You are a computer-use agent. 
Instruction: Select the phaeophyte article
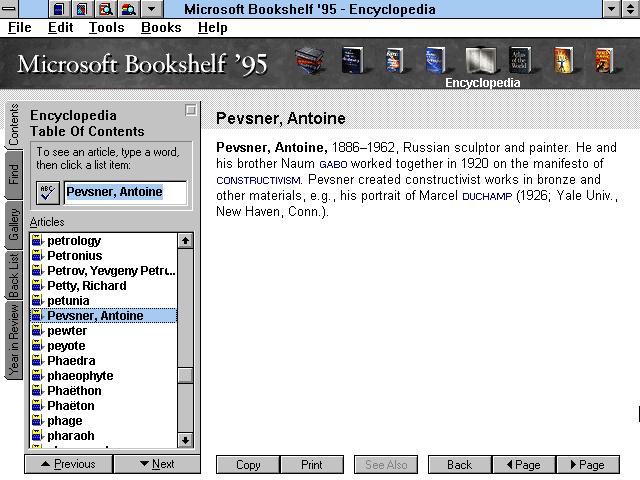click(104, 376)
